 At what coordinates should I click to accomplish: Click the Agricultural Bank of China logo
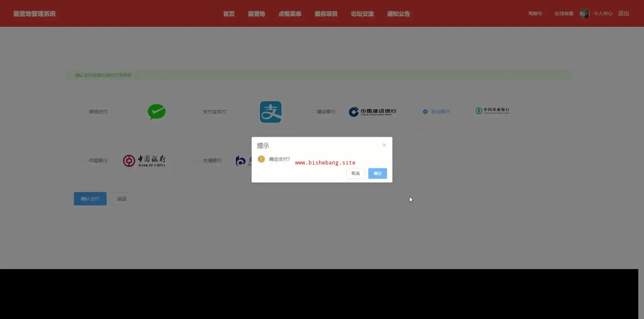tap(492, 111)
